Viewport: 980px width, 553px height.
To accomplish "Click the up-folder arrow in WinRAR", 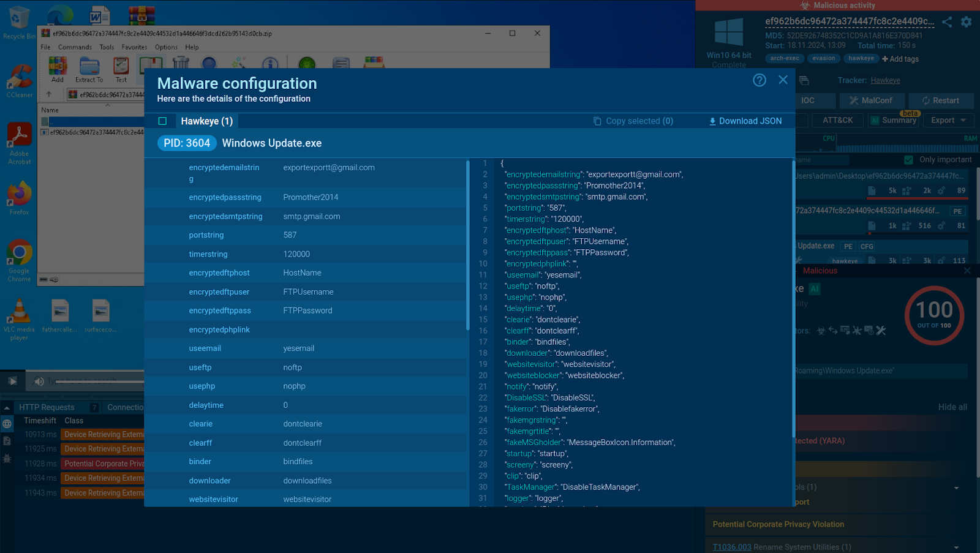I will tap(49, 94).
